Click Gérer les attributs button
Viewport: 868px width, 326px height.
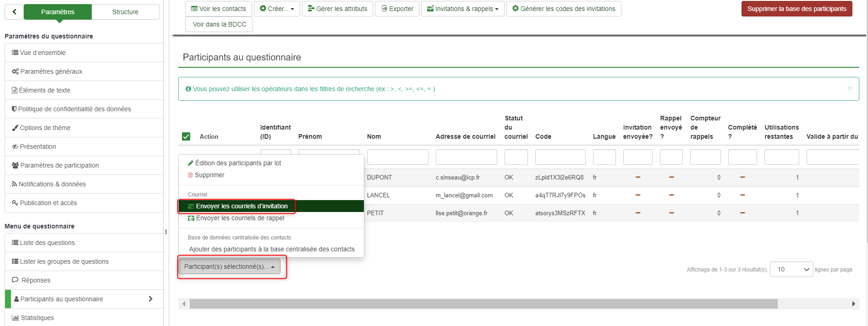coord(337,9)
